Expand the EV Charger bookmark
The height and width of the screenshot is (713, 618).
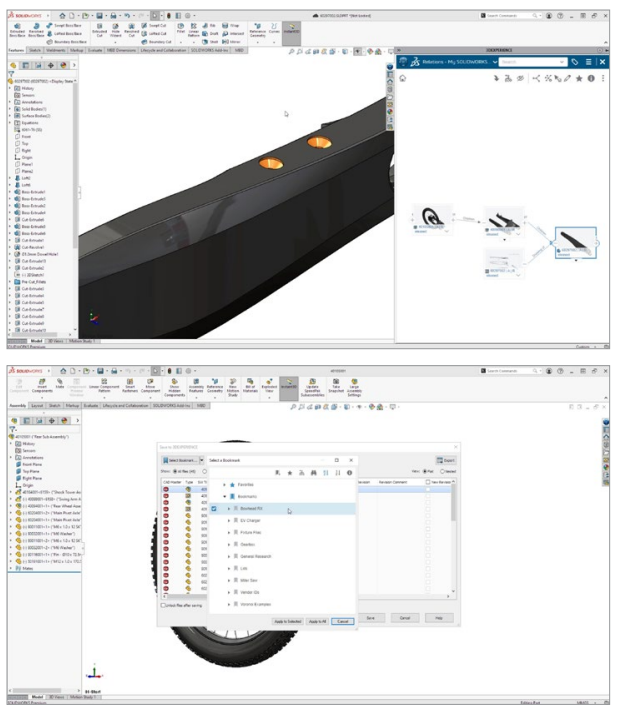point(228,521)
